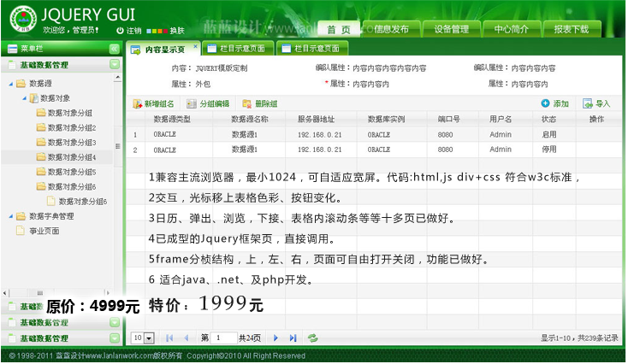Click the green refresh icon
Viewport: 628px width, 364px height.
pyautogui.click(x=313, y=338)
